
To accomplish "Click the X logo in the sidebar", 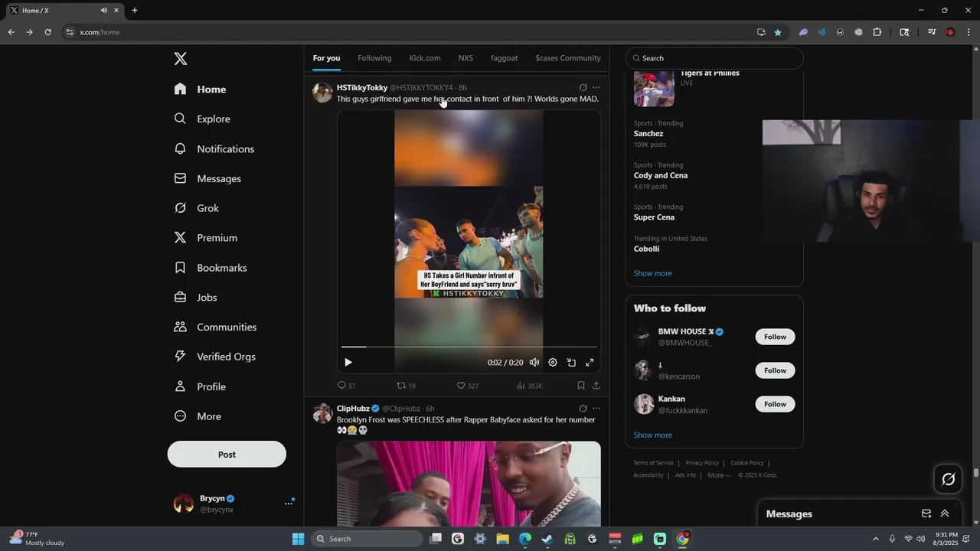I will pos(180,59).
